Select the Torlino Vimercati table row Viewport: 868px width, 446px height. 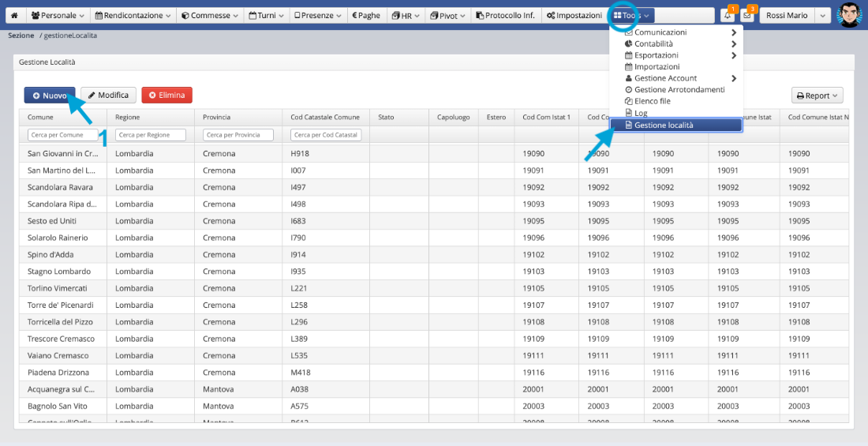pyautogui.click(x=58, y=288)
